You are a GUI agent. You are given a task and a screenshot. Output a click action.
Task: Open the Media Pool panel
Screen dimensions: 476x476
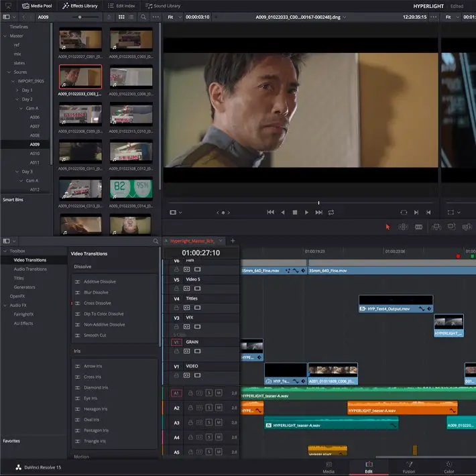(x=37, y=6)
